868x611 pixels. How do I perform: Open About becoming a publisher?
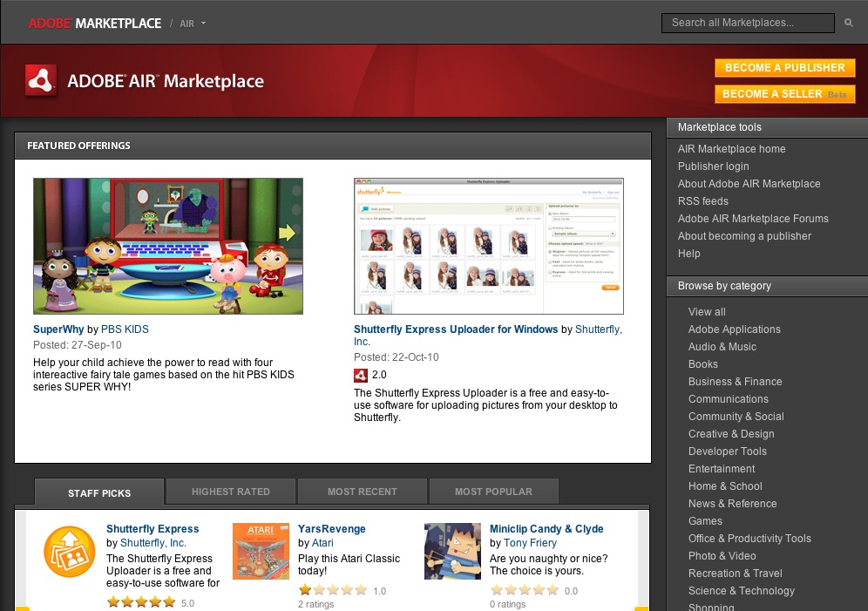pyautogui.click(x=744, y=235)
